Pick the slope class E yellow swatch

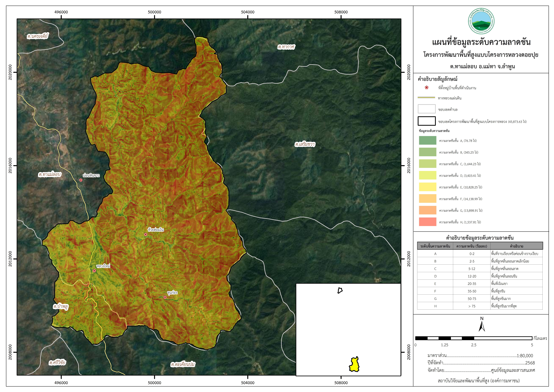pyautogui.click(x=428, y=187)
